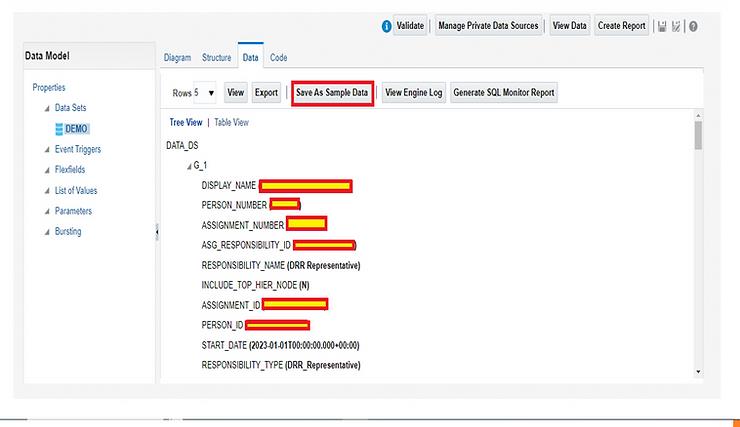The image size is (740, 427).
Task: Click the START_DATE row
Action: (280, 345)
